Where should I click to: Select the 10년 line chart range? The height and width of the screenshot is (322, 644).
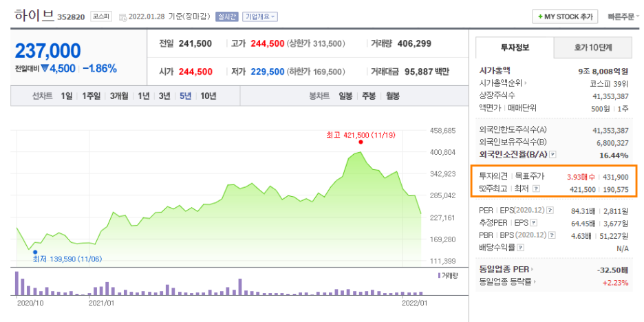tap(208, 96)
